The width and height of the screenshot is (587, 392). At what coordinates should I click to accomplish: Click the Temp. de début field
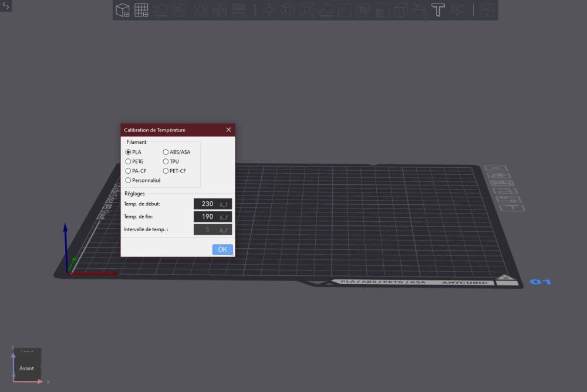click(x=212, y=204)
